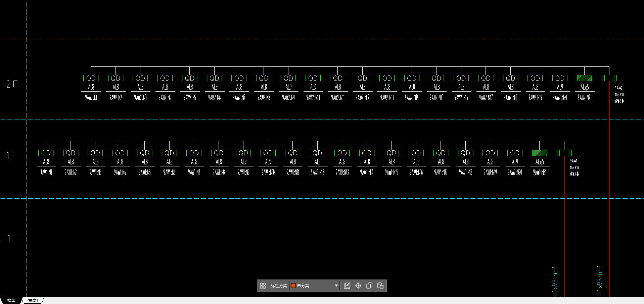Select the hatched green box above 9AW1:N21
The image size is (644, 304).
pyautogui.click(x=540, y=153)
